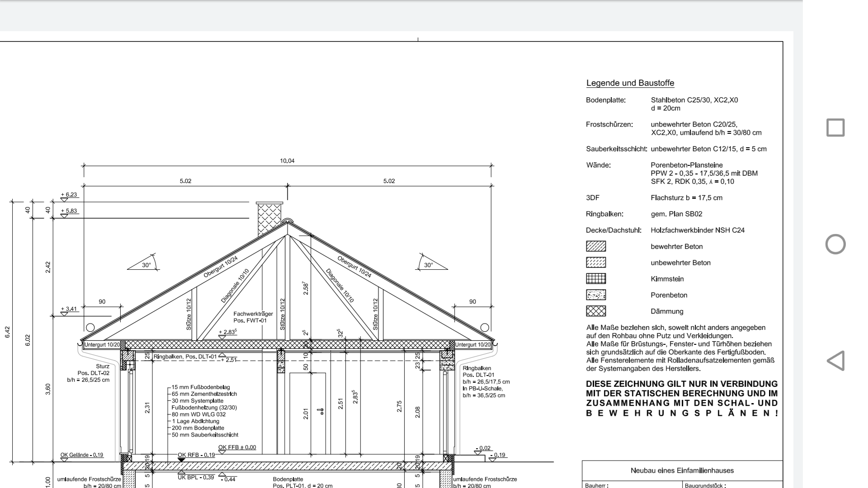
Task: Click the 'Flachsturz b = 17,5 cm' entry
Action: (x=687, y=197)
